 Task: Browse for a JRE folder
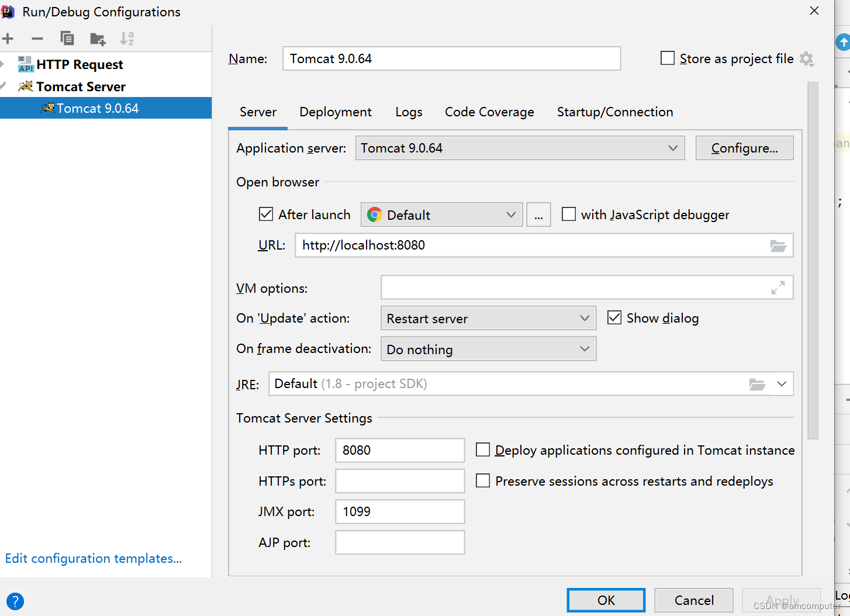tap(757, 385)
